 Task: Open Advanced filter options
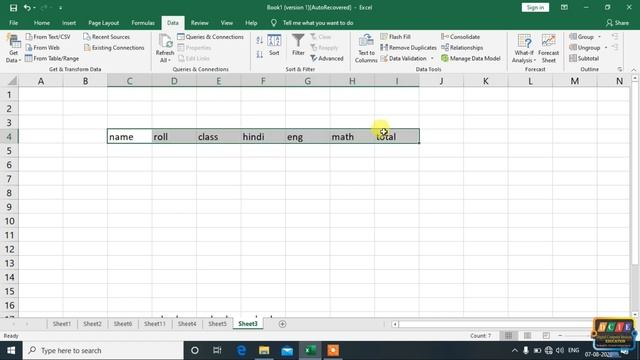pyautogui.click(x=327, y=58)
